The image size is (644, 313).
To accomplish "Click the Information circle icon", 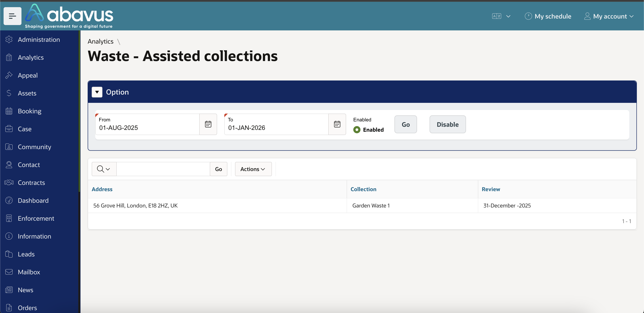I will (9, 236).
